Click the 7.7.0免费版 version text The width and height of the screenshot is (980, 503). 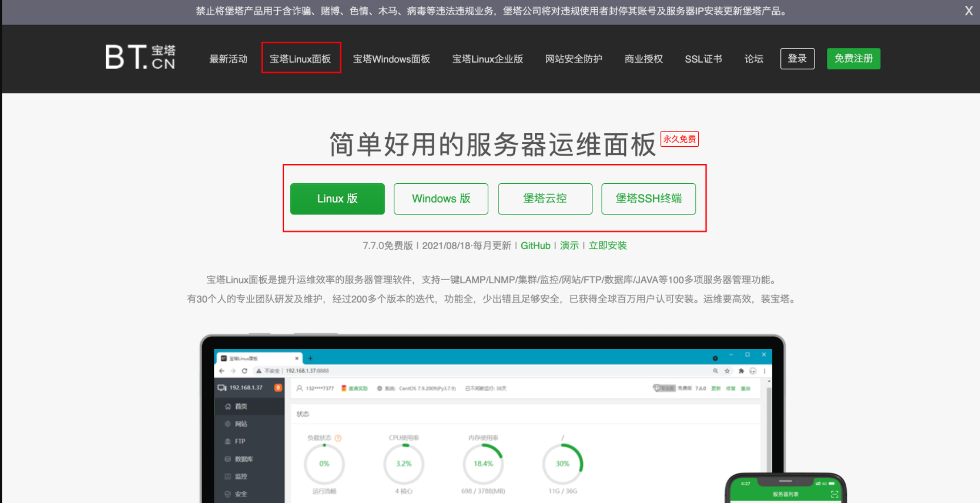point(388,245)
